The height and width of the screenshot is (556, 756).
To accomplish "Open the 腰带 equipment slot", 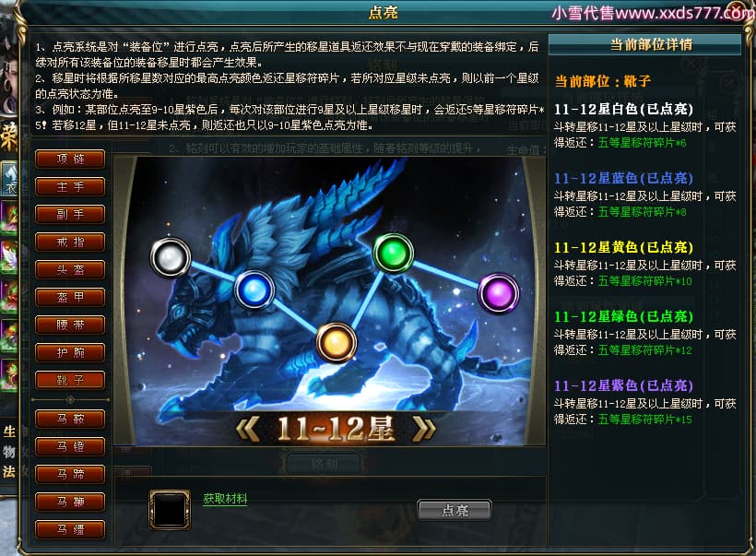I will pos(70,325).
